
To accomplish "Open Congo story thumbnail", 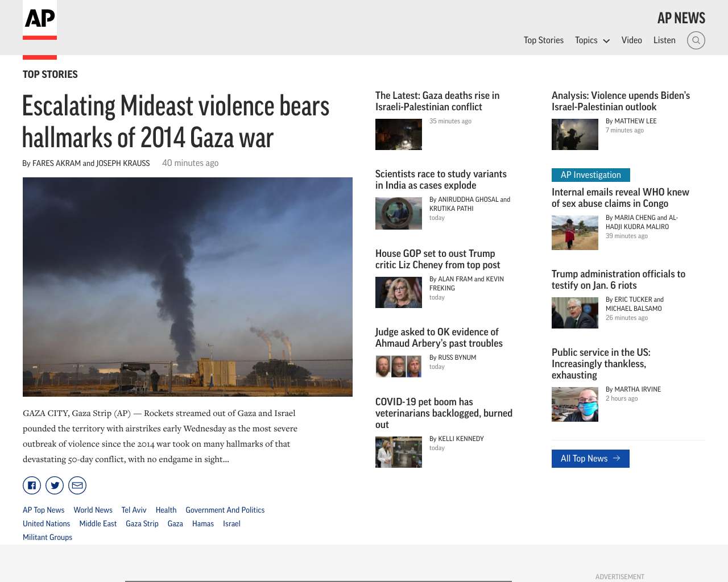I will click(575, 232).
